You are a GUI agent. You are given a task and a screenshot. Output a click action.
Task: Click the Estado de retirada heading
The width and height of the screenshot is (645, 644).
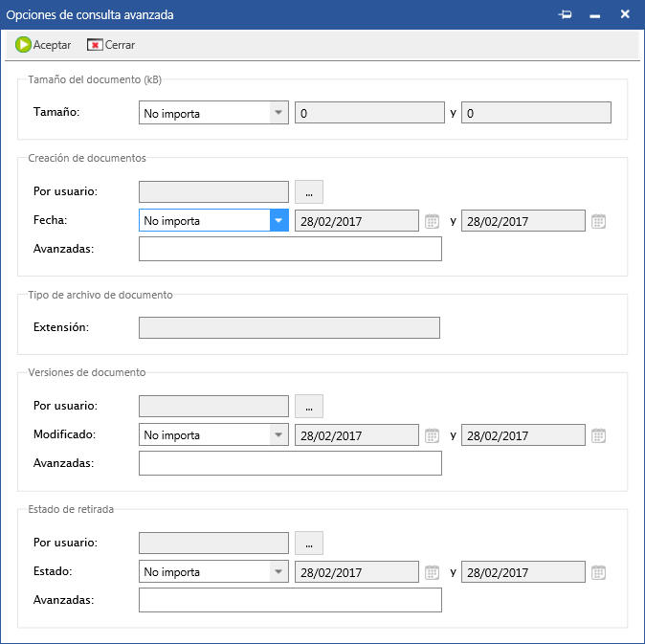(71, 509)
